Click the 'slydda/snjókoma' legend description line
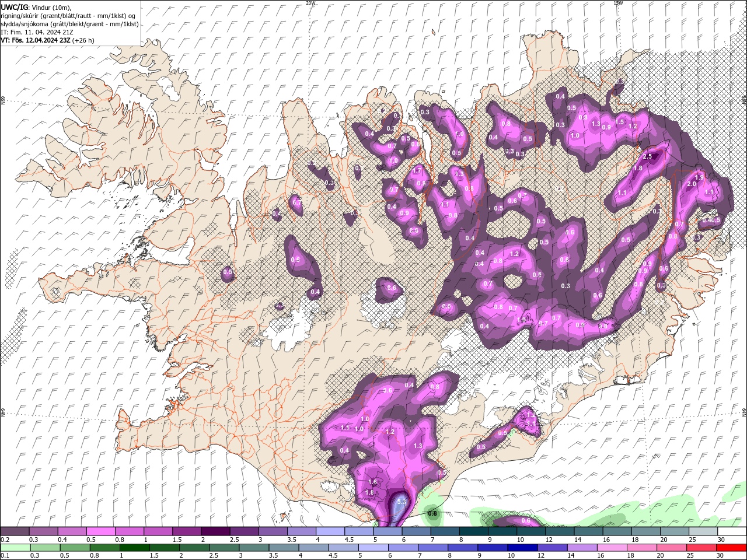The height and width of the screenshot is (560, 747). [70, 24]
